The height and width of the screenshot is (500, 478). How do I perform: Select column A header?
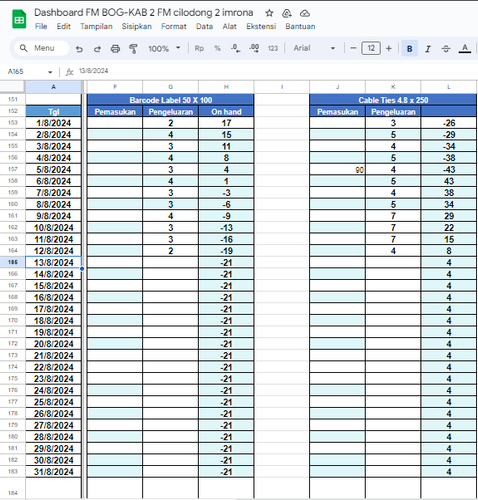click(x=53, y=87)
